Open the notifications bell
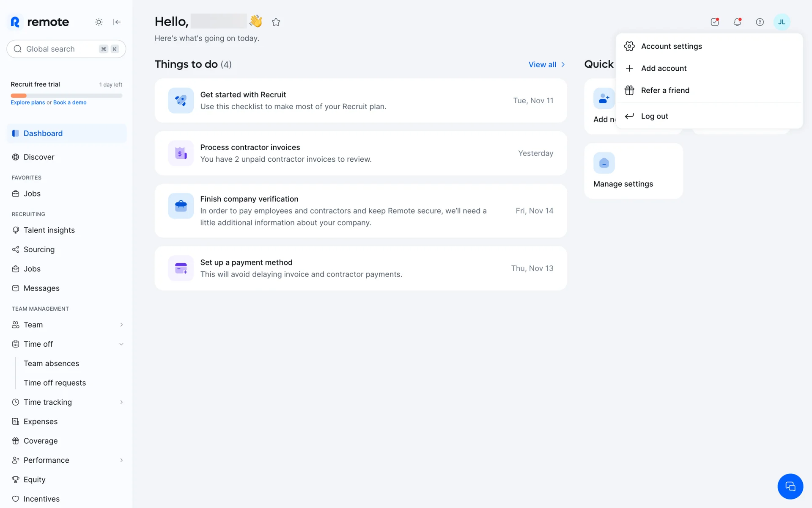The image size is (812, 508). 737,22
